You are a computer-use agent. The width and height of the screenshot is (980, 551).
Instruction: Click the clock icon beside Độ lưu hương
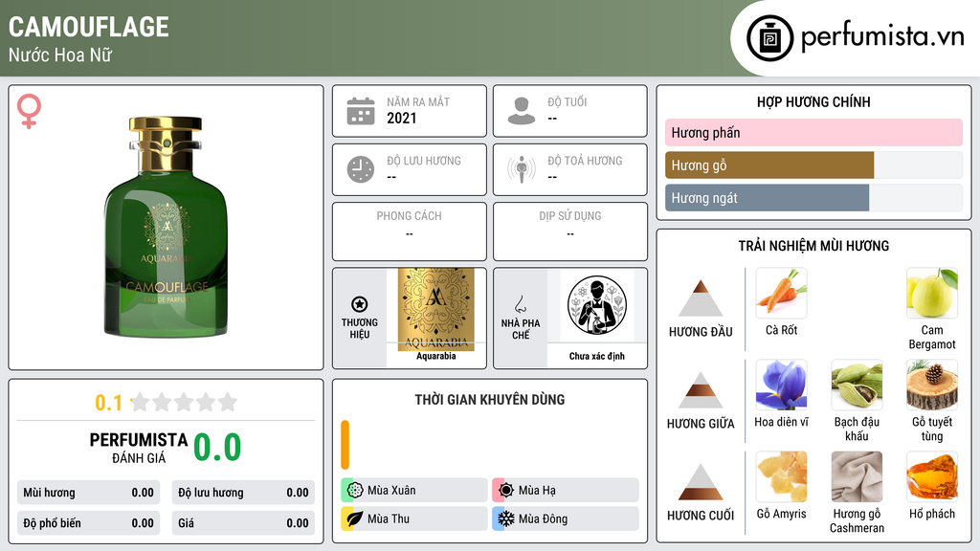pos(361,169)
